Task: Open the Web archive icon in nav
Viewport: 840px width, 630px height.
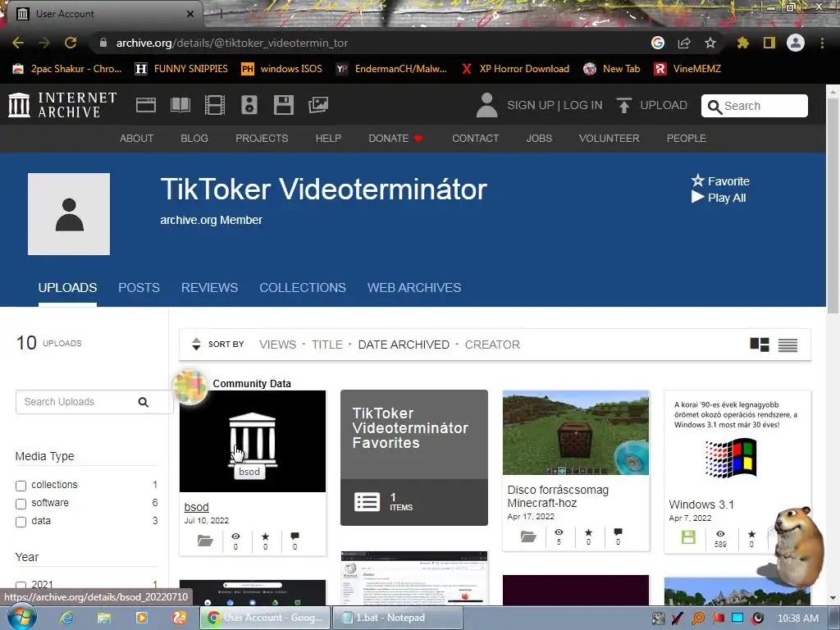Action: click(146, 105)
